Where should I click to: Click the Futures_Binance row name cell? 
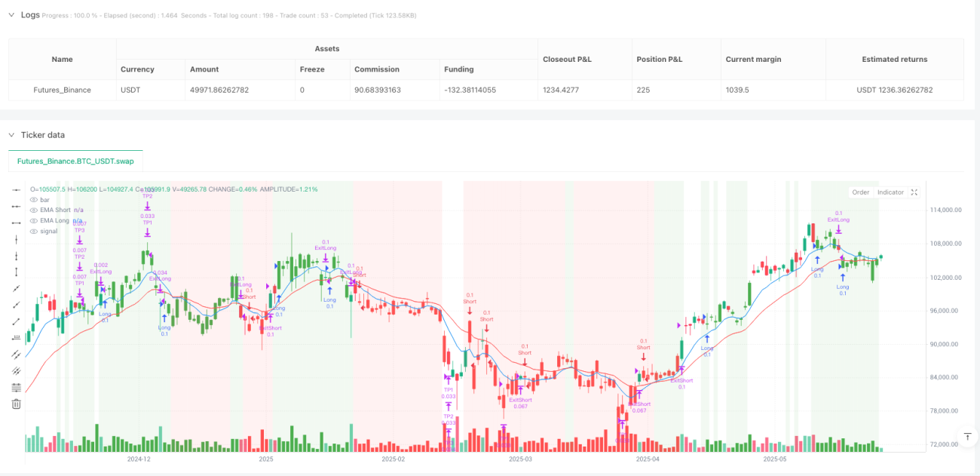coord(63,90)
